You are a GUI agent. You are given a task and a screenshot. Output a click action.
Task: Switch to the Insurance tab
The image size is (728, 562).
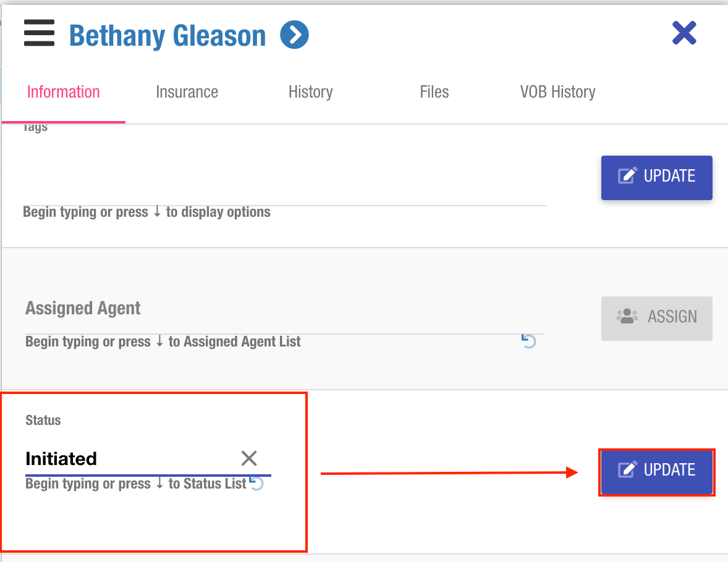[187, 92]
